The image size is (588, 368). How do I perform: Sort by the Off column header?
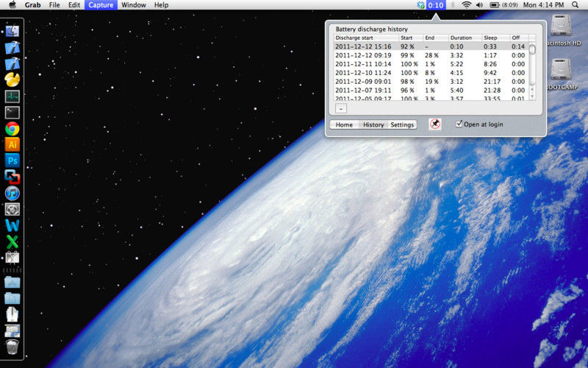coord(520,38)
